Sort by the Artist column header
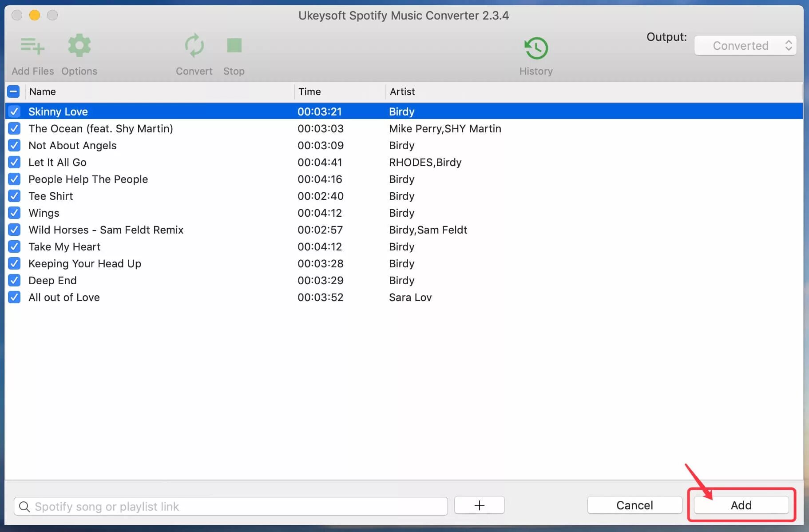The image size is (809, 532). pyautogui.click(x=402, y=91)
